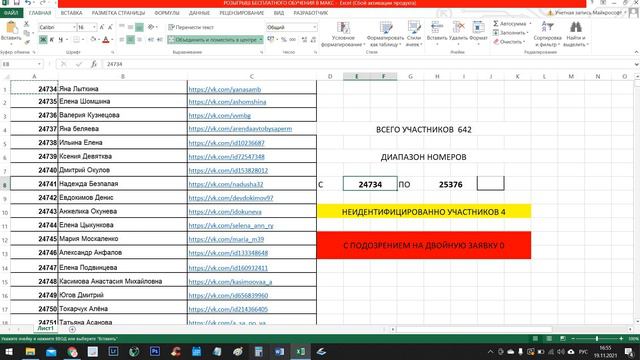
Task: Click the Cut scissors icon
Action: pos(27,24)
